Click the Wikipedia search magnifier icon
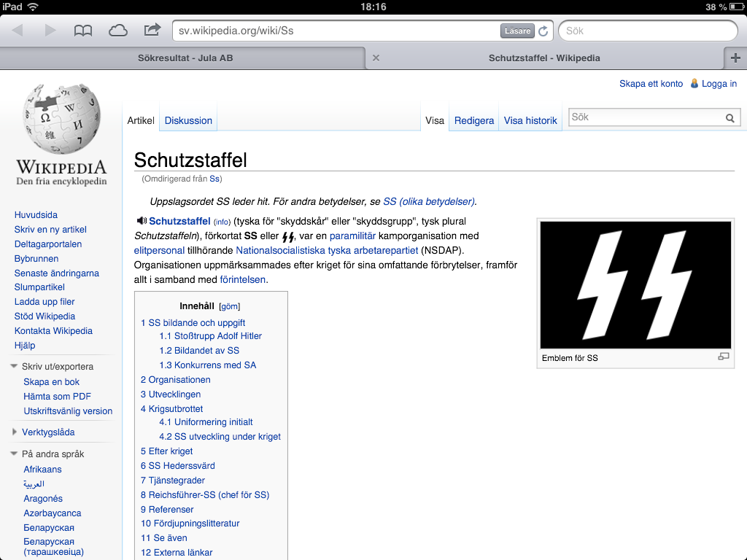This screenshot has width=747, height=560. point(729,118)
